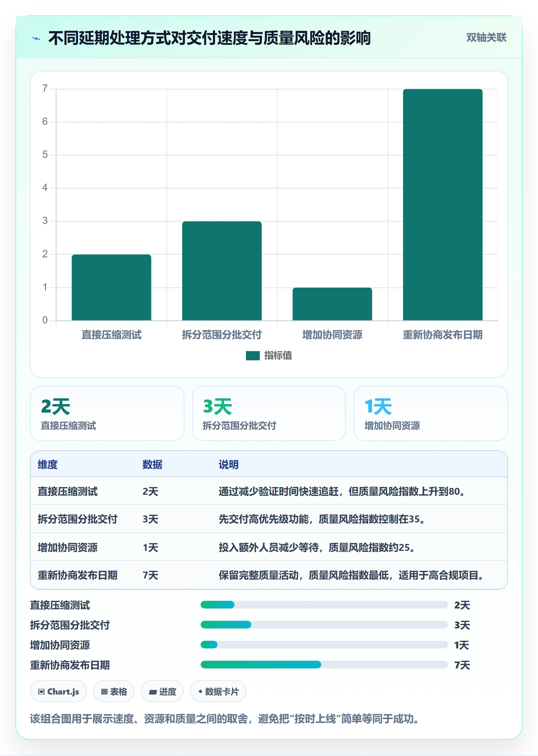Image resolution: width=538 pixels, height=756 pixels.
Task: Click the description mentioning 质量风险指数上升到80
Action: (x=342, y=492)
